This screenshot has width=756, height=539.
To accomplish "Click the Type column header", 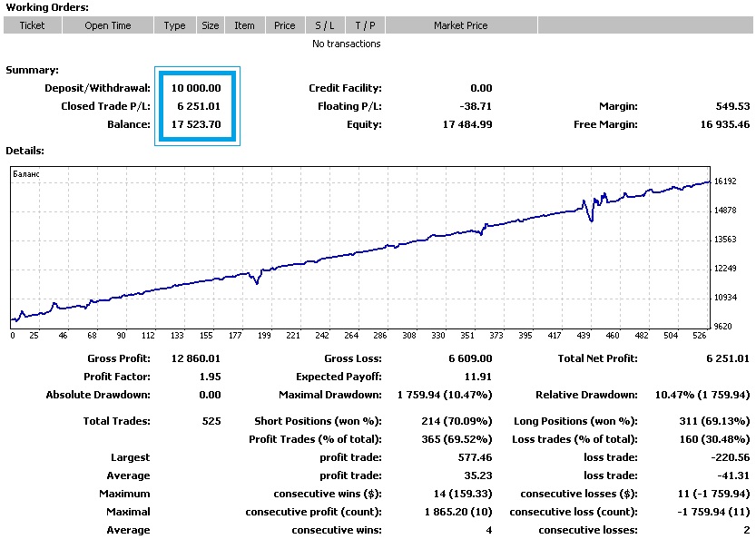I will [x=174, y=25].
